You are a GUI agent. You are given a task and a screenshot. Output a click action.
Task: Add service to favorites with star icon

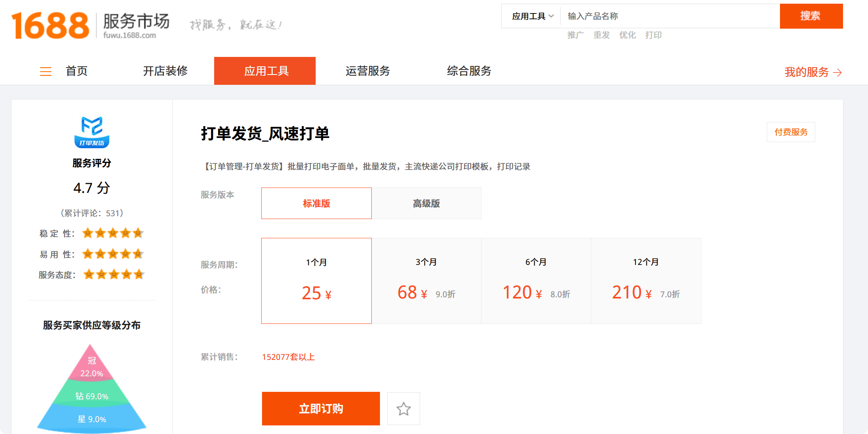pos(404,409)
